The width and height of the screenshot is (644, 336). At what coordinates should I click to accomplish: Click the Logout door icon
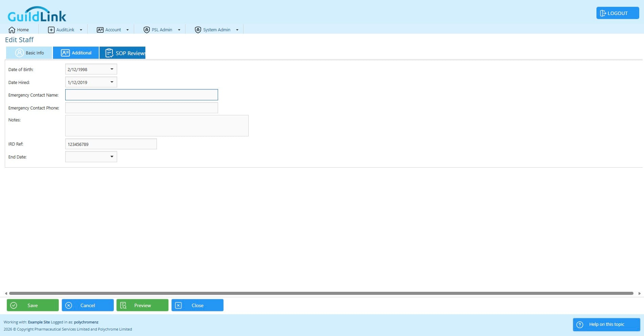(603, 13)
